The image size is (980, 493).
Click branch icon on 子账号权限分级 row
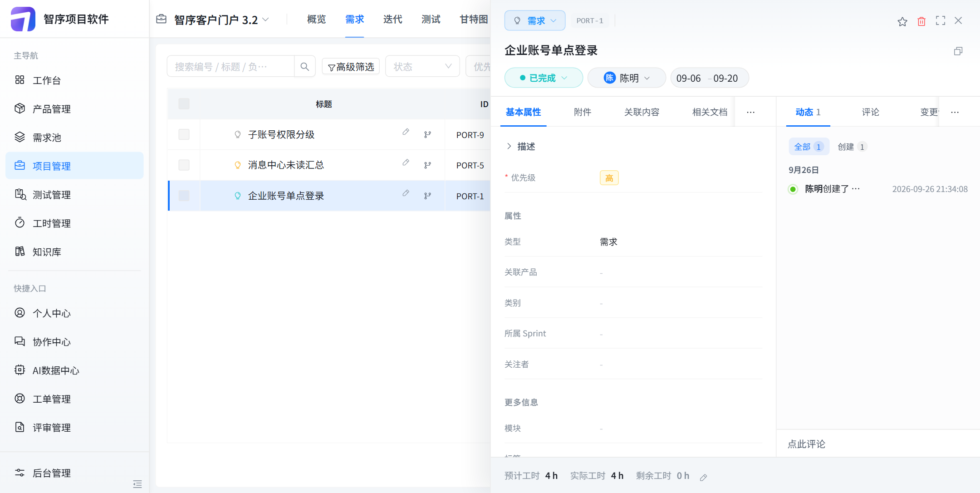(427, 134)
